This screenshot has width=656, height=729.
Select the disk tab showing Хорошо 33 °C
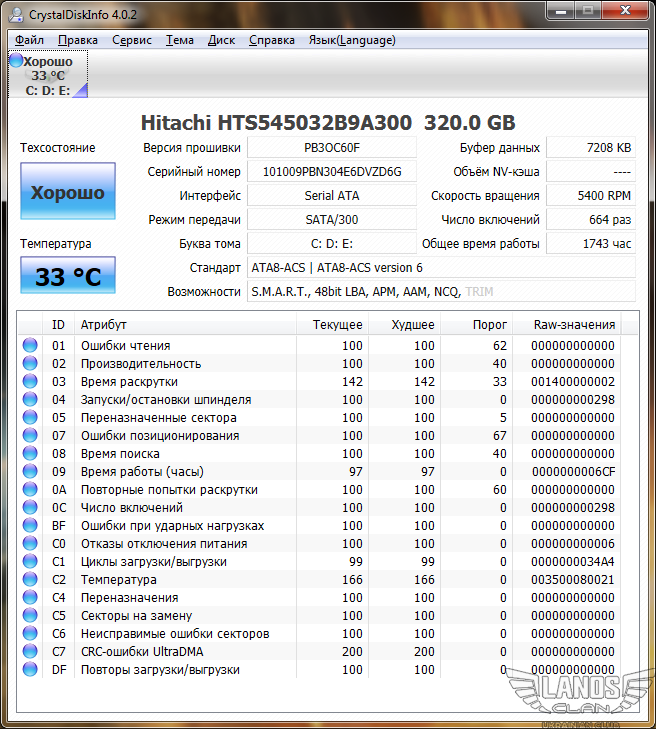[48, 75]
